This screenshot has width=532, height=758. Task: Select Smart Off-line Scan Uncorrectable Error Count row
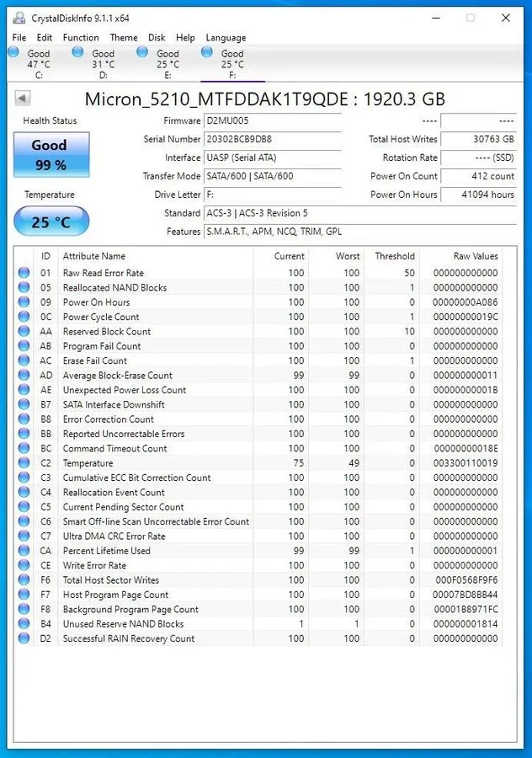point(258,521)
